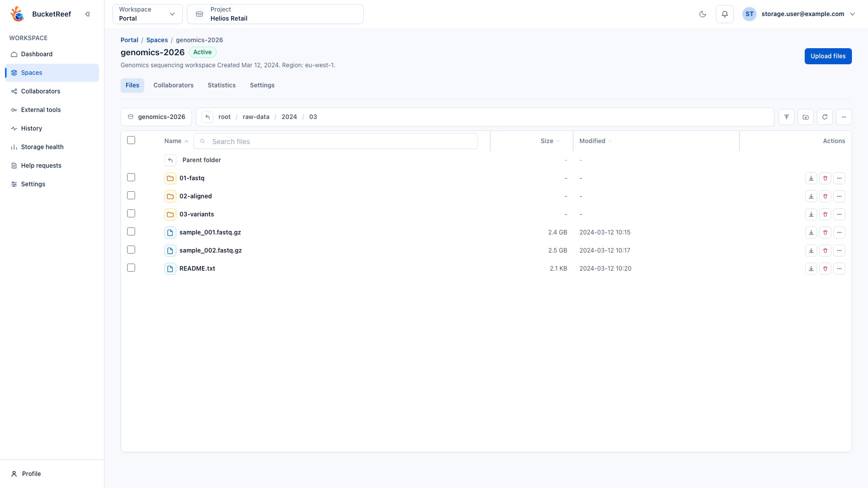Toggle dark mode moon icon
Screen dimensions: 868x488
point(703,14)
